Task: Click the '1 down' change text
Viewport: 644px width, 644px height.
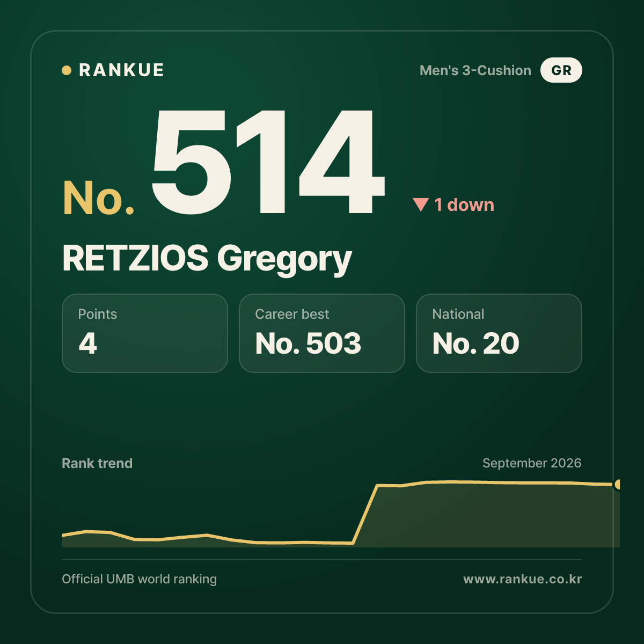Action: 464,204
